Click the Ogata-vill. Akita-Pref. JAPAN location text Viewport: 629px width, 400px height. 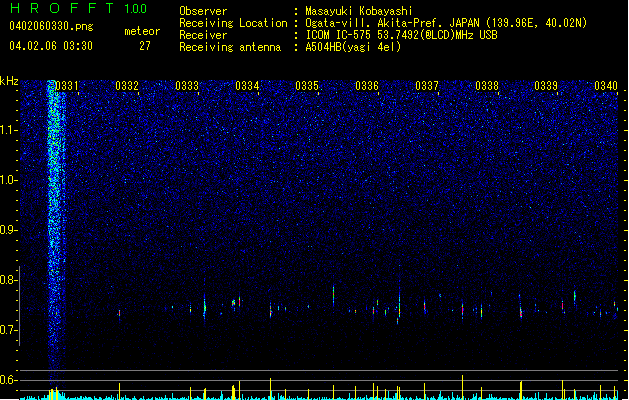[446, 23]
